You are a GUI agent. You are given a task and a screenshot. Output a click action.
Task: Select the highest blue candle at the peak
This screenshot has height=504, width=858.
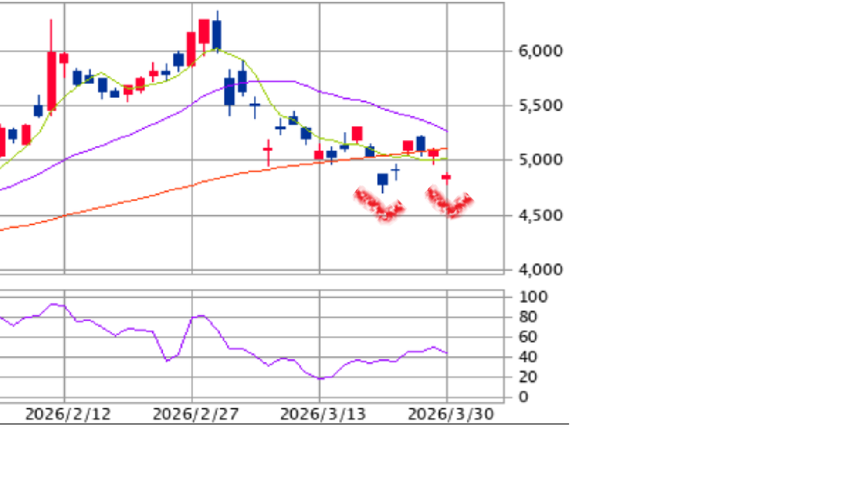pos(217,34)
